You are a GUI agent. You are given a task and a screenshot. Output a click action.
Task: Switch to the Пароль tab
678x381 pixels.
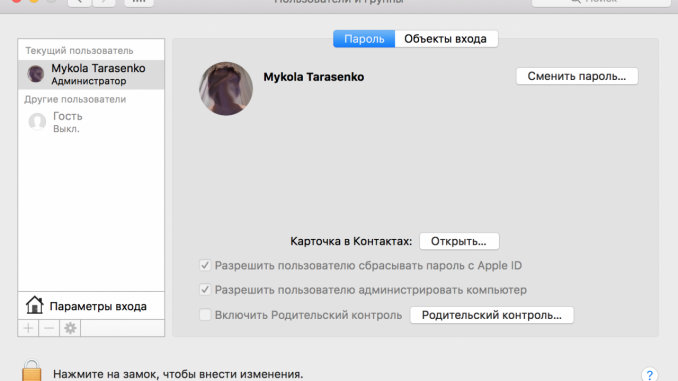pos(364,39)
